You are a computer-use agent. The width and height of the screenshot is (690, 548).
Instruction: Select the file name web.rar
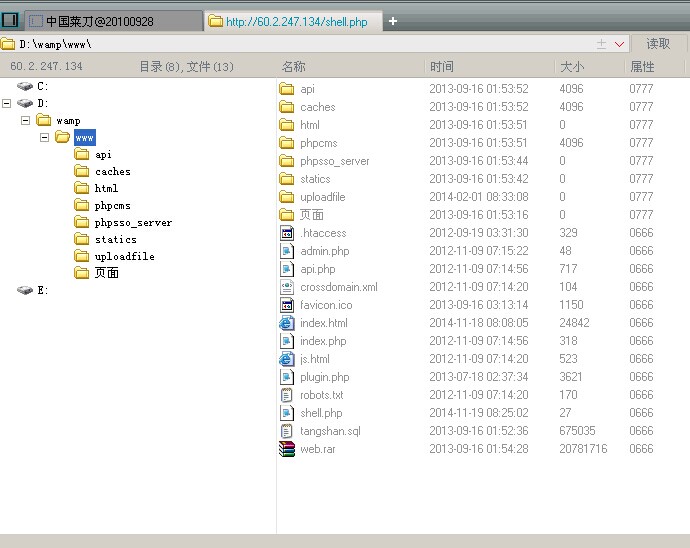(318, 449)
